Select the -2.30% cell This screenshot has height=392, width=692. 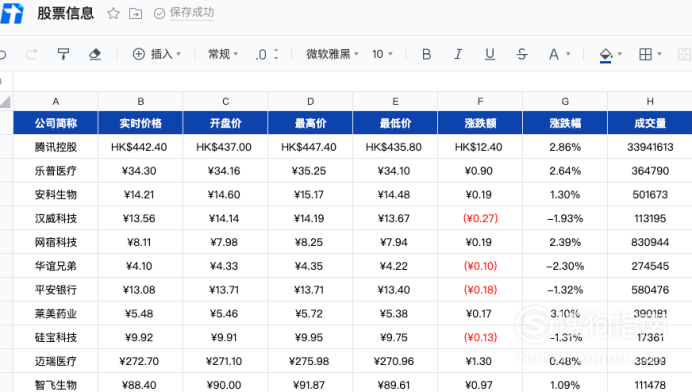point(565,266)
